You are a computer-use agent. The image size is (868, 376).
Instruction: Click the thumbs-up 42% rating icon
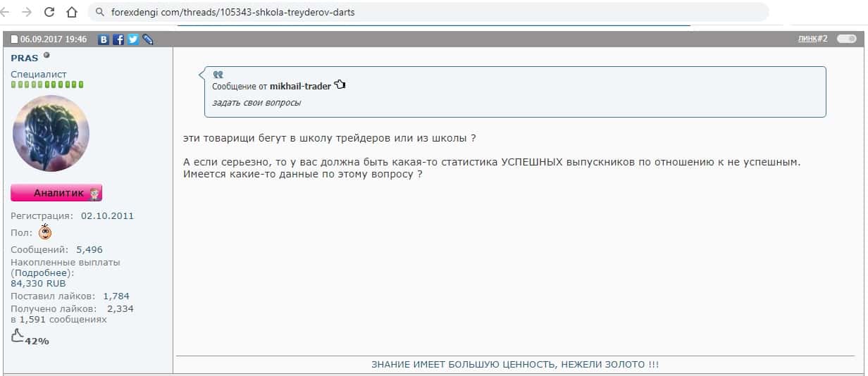(18, 337)
